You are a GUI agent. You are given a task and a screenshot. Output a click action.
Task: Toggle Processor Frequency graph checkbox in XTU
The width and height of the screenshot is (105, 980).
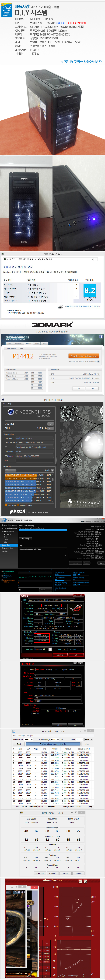pos(2,580)
